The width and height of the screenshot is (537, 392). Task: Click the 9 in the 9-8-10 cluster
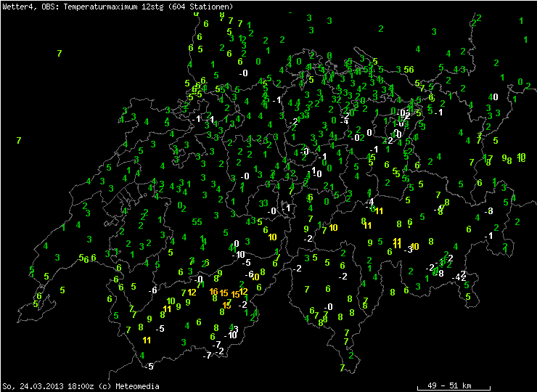click(x=505, y=158)
